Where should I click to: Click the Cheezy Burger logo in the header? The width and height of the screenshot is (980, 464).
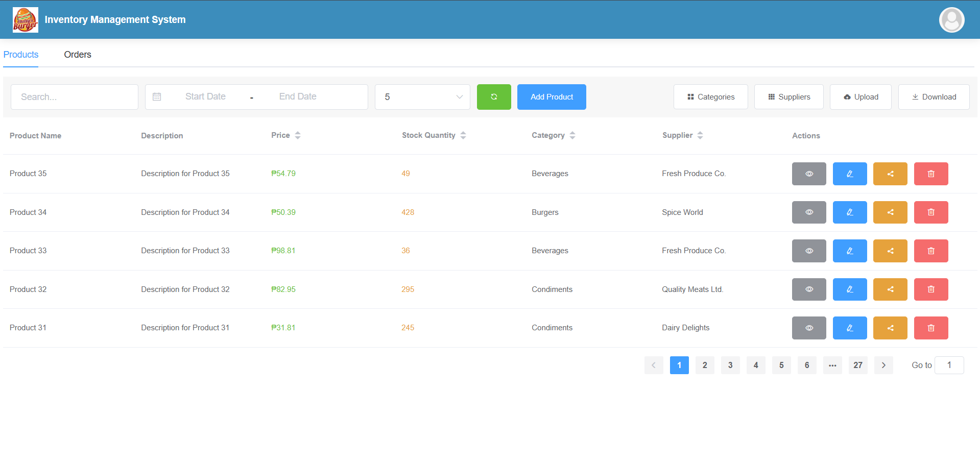tap(25, 19)
